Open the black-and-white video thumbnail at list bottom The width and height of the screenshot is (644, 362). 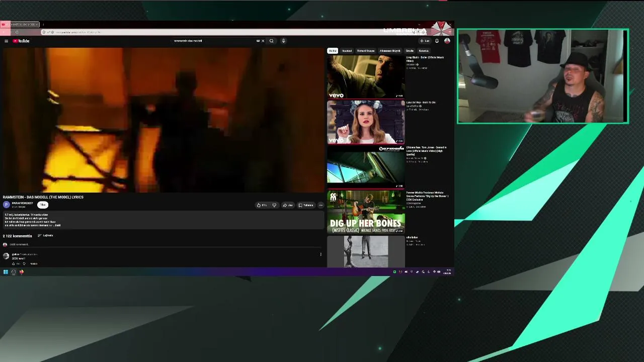tap(366, 252)
